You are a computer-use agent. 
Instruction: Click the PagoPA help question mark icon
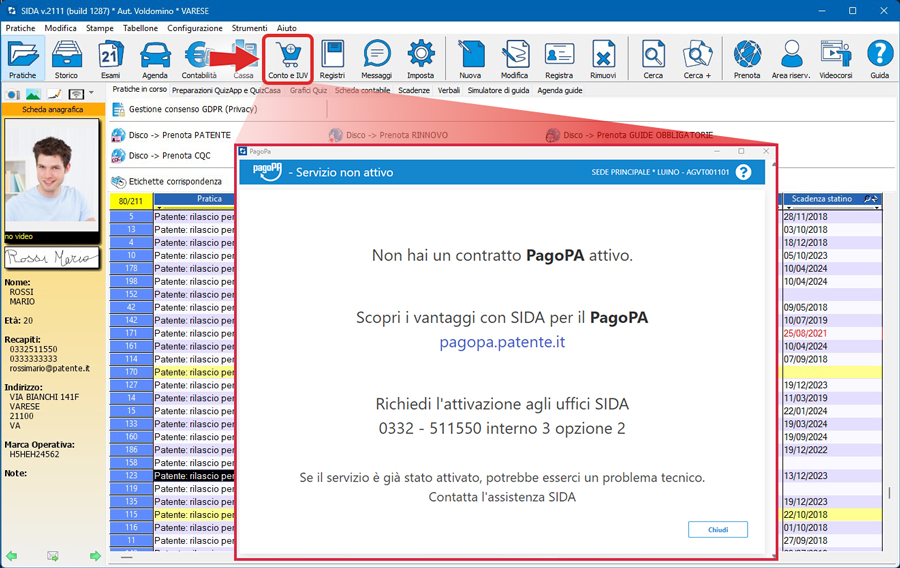[x=743, y=172]
